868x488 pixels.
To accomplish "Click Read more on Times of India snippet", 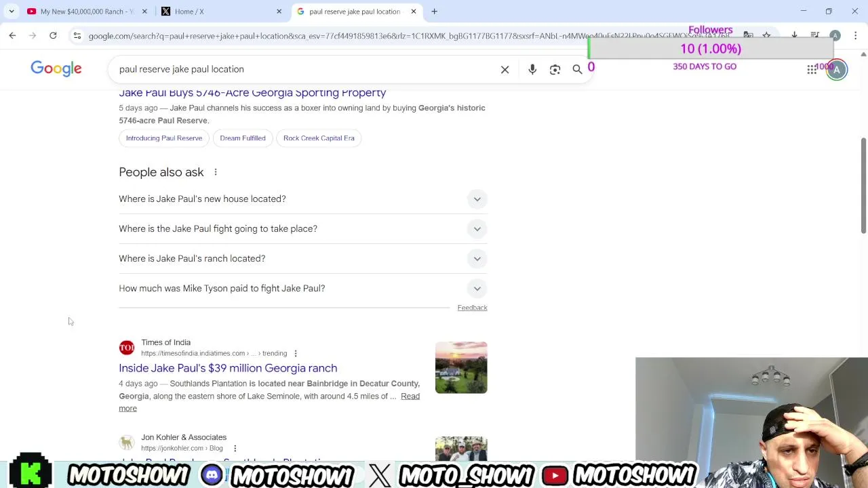I will [x=410, y=396].
